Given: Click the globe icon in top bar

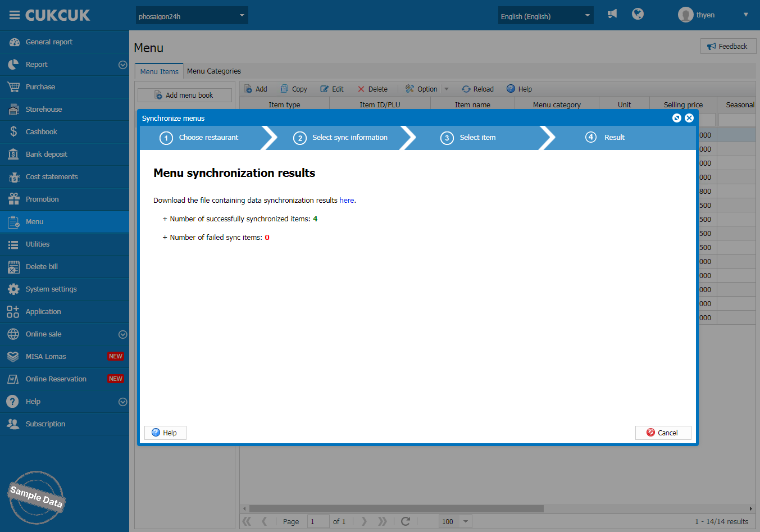Looking at the screenshot, I should coord(638,14).
